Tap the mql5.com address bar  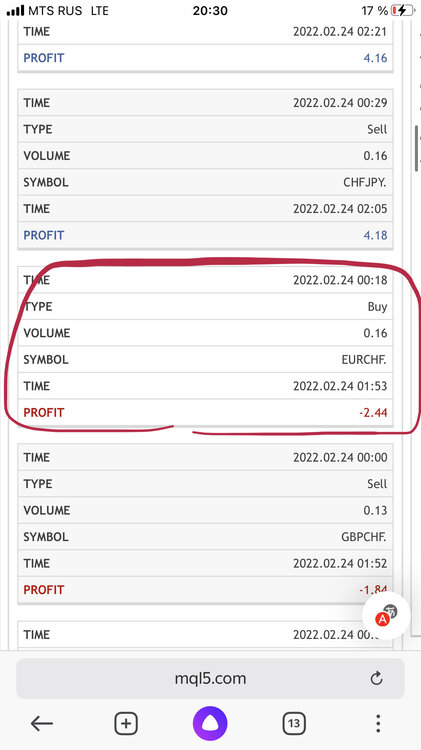click(210, 678)
